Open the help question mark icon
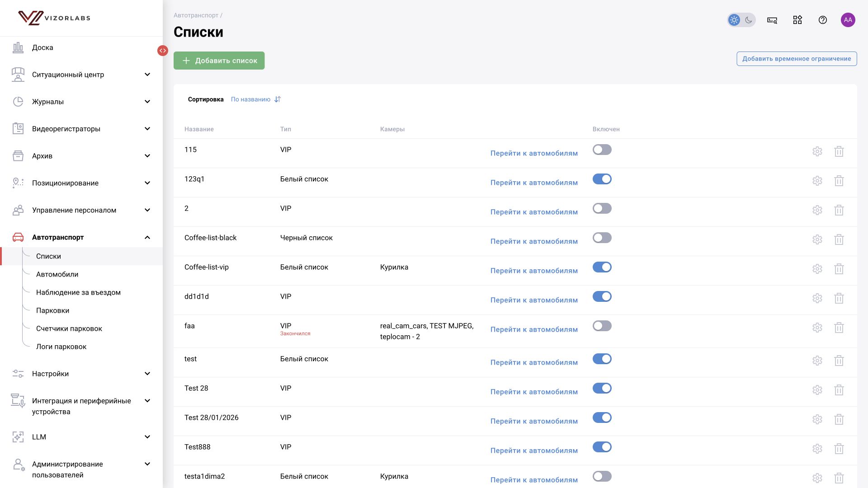This screenshot has width=868, height=488. coord(823,20)
